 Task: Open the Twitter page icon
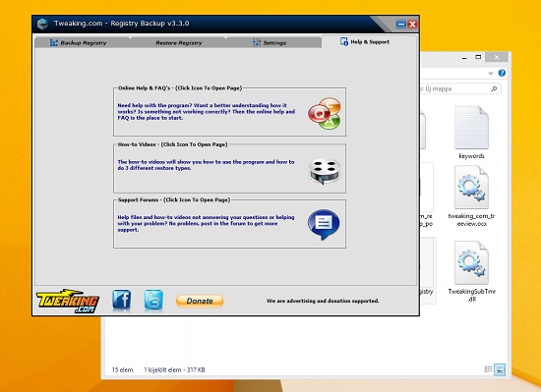click(153, 300)
